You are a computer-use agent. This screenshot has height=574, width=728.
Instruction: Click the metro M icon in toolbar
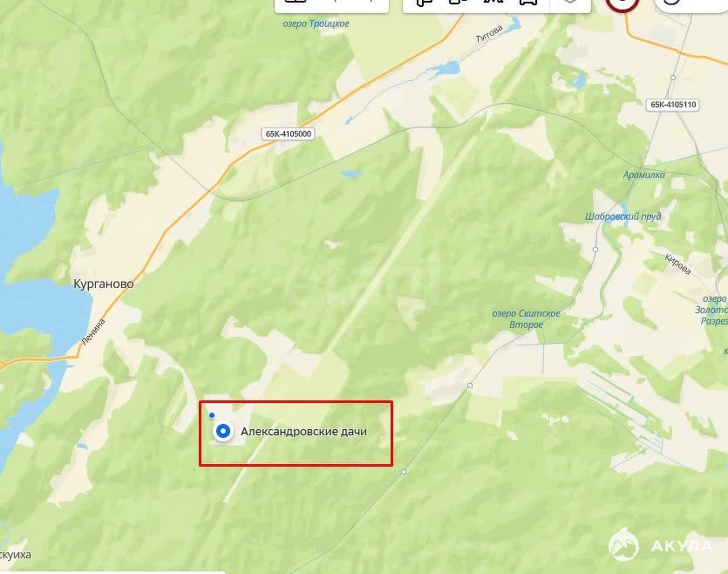click(x=494, y=2)
